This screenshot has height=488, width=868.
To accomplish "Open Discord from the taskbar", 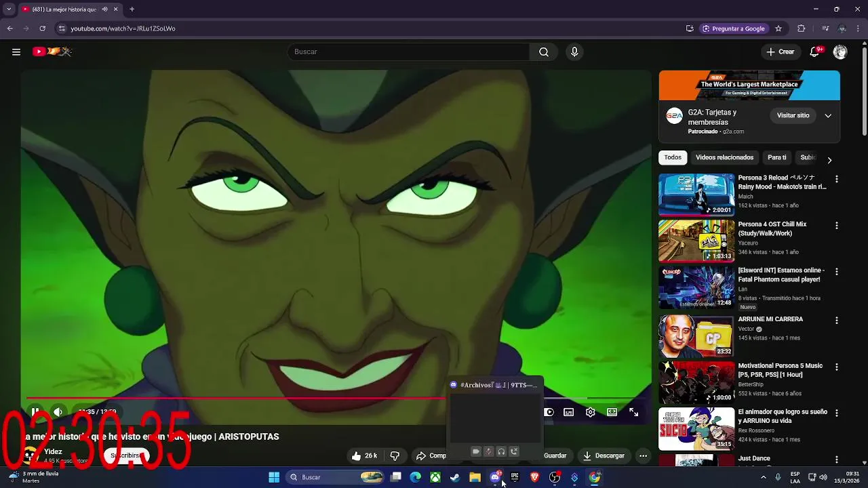I will pos(495,477).
